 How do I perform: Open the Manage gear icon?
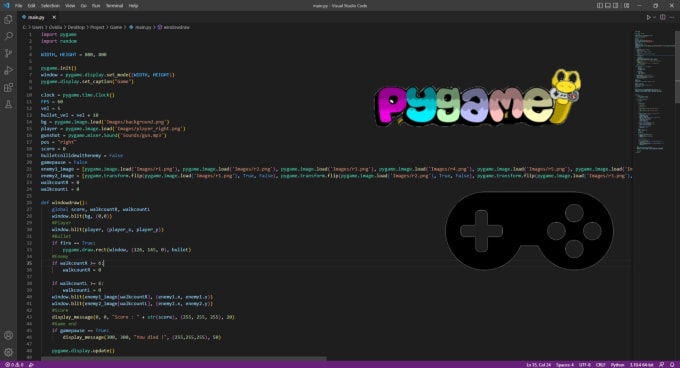pos(8,352)
